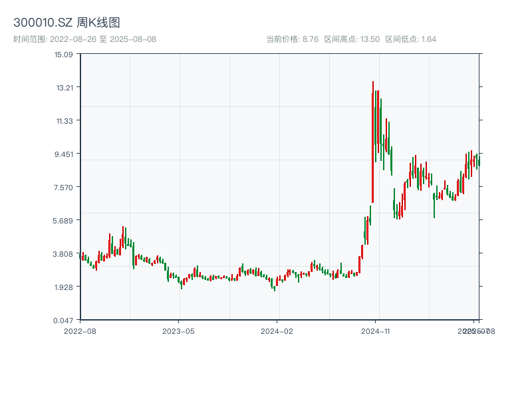Select the 时间范围 date range text
Viewport: 532px width, 399px height.
(84, 39)
